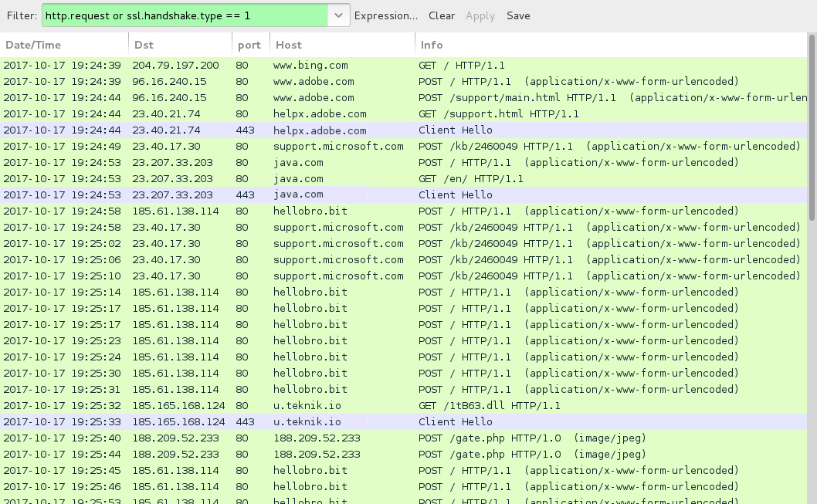Image resolution: width=817 pixels, height=504 pixels.
Task: Select the 19:25:44 POST /gate.php row
Action: 403,454
